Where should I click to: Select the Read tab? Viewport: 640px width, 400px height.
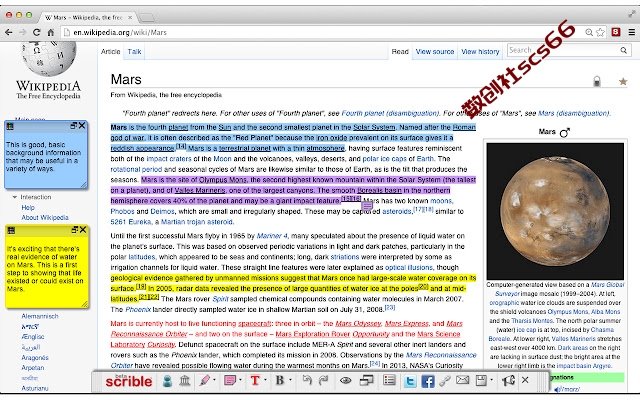(x=400, y=51)
